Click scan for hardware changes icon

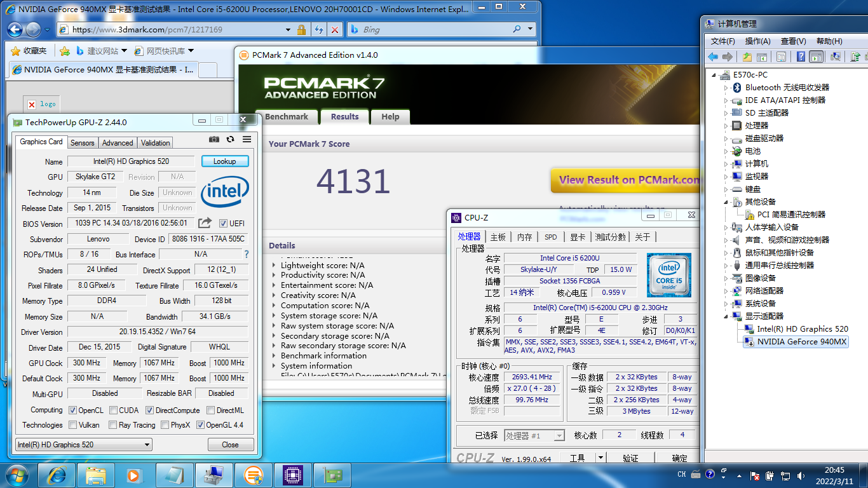point(836,57)
